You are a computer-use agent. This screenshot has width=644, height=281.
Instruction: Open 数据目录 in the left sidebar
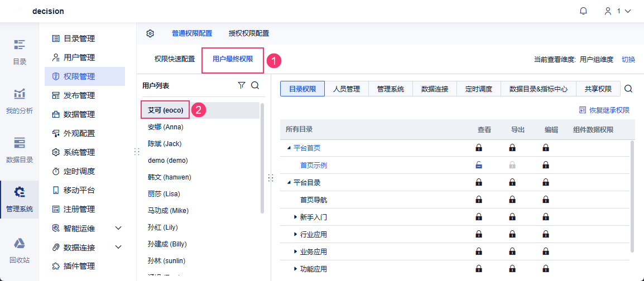point(20,149)
